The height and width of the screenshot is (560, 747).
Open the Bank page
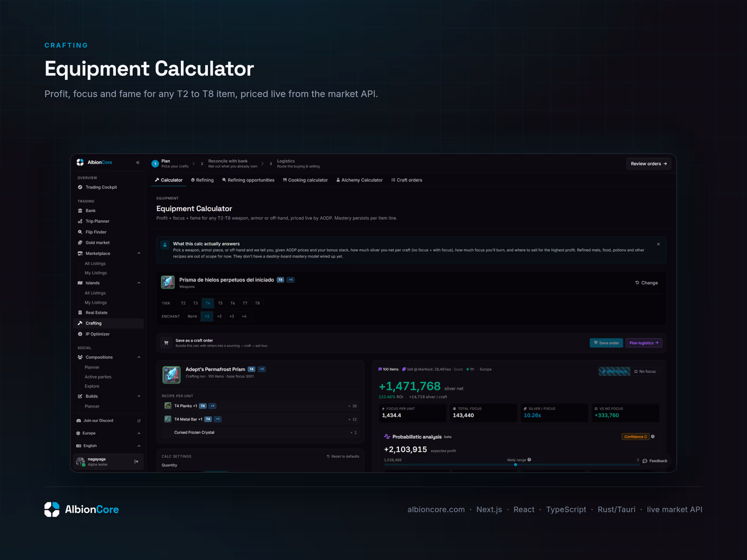pyautogui.click(x=90, y=210)
